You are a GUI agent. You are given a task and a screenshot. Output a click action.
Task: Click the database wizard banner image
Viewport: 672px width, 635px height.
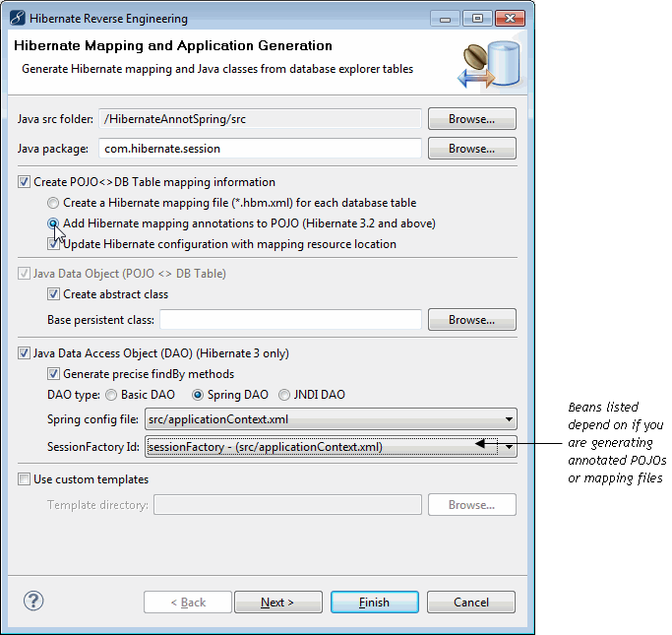pos(487,65)
